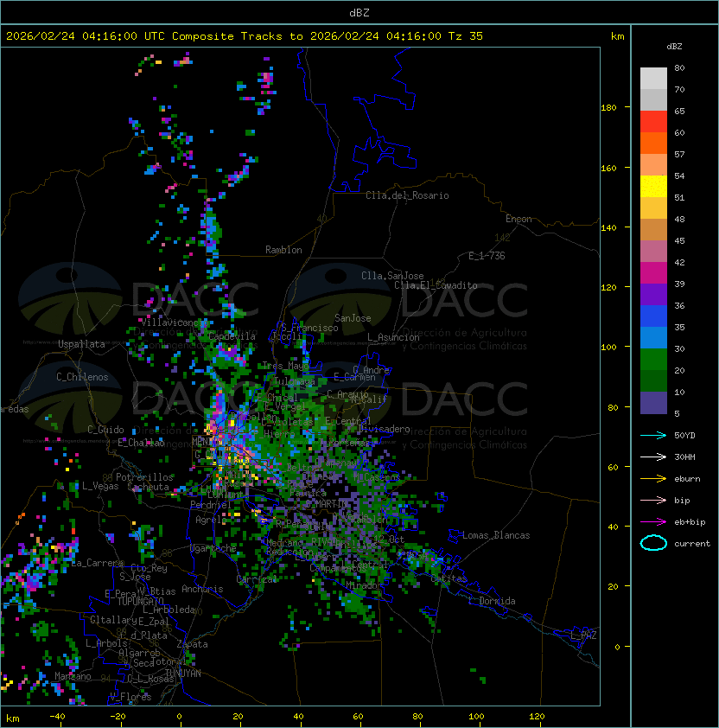The height and width of the screenshot is (728, 719).
Task: Click the white 30HM arrow in legend
Action: click(x=653, y=457)
